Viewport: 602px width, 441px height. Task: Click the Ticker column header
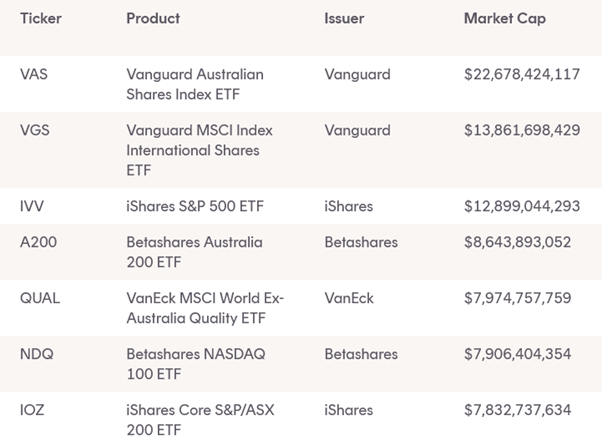[39, 19]
